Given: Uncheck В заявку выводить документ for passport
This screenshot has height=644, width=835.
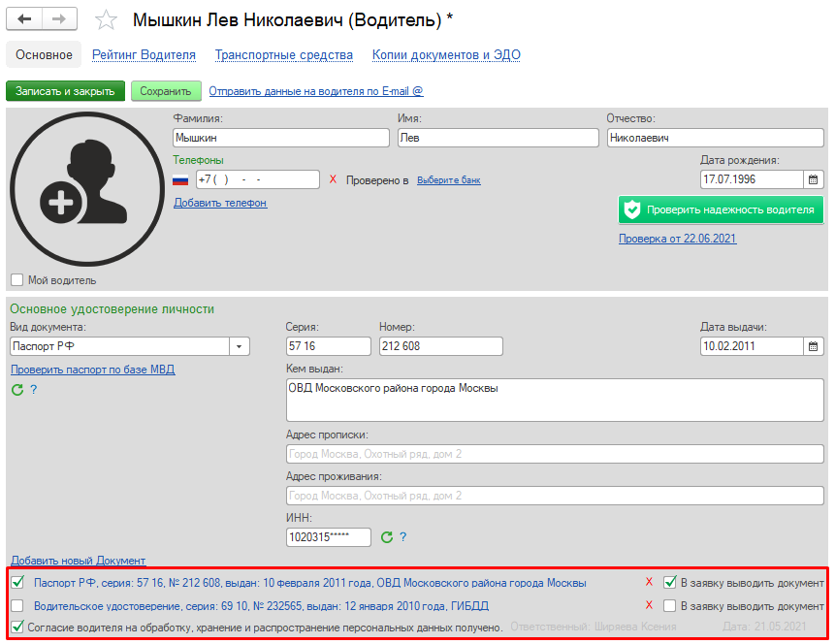Looking at the screenshot, I should click(x=670, y=582).
